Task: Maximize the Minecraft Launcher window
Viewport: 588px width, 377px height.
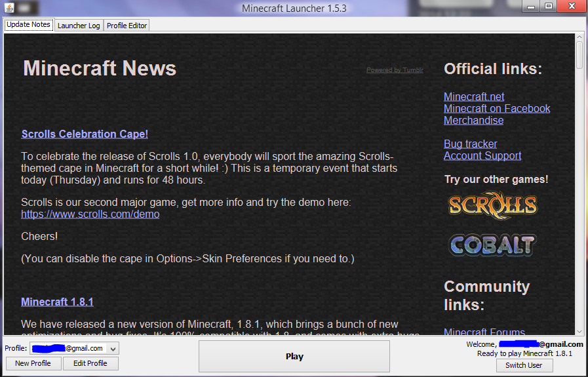Action: [x=549, y=6]
